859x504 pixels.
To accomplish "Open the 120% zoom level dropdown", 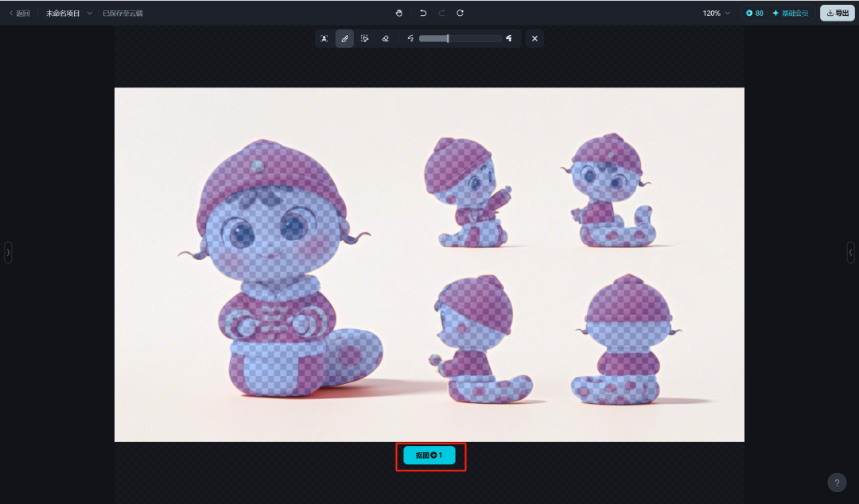I will pos(715,13).
